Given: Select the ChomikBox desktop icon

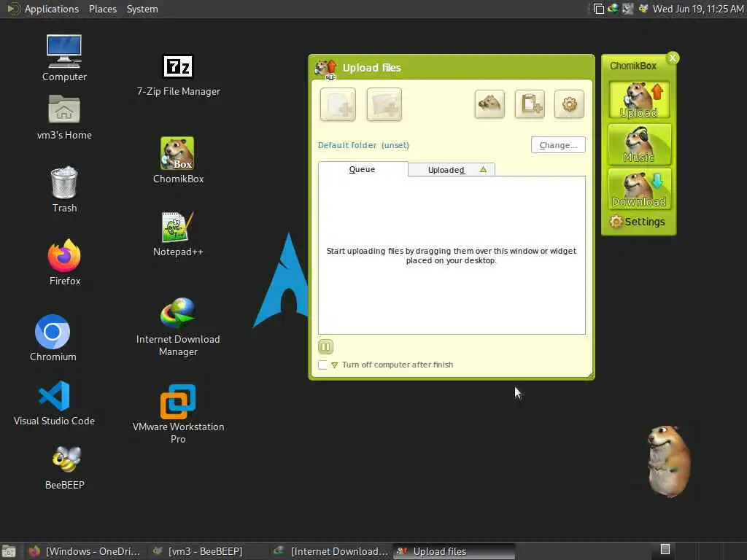Looking at the screenshot, I should [178, 160].
